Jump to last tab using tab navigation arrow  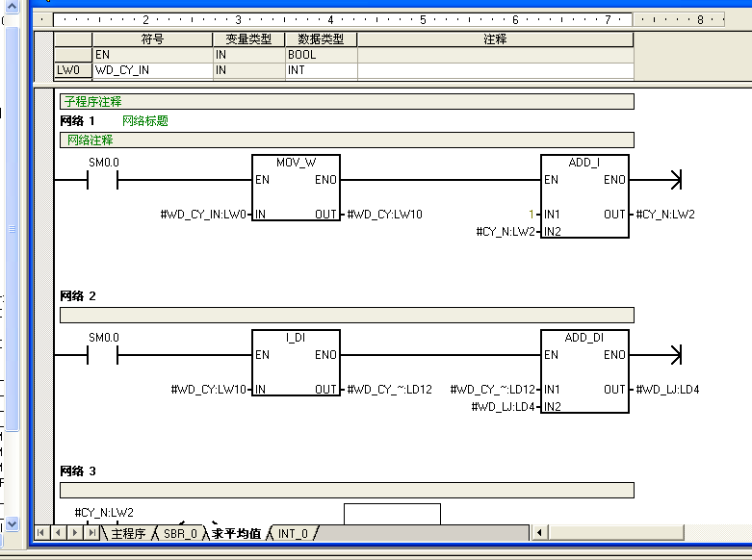[91, 532]
